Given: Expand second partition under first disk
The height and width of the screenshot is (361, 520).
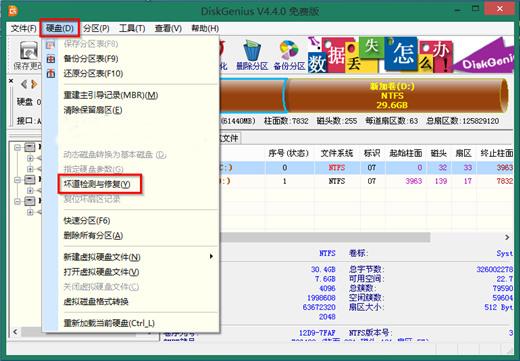Looking at the screenshot, I should 30,169.
